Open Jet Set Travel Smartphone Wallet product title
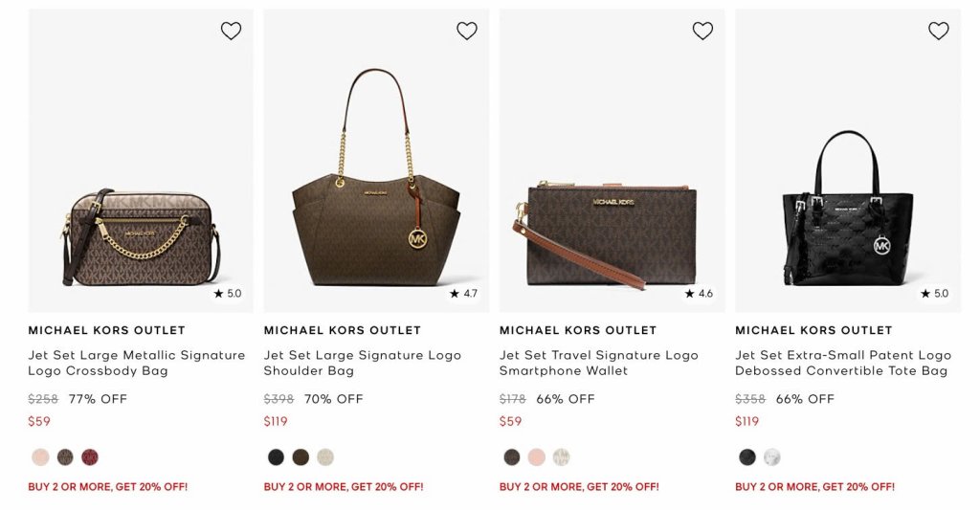Image resolution: width=980 pixels, height=510 pixels. pos(598,363)
